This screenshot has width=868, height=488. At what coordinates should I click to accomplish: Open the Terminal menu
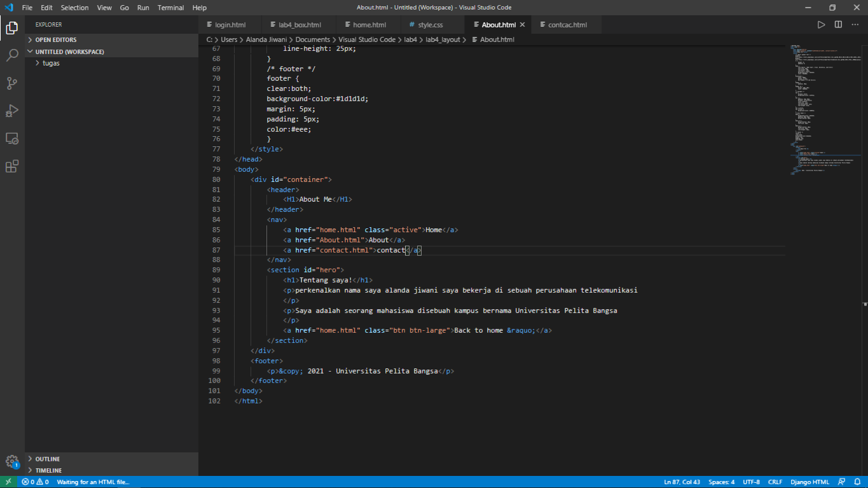point(170,8)
